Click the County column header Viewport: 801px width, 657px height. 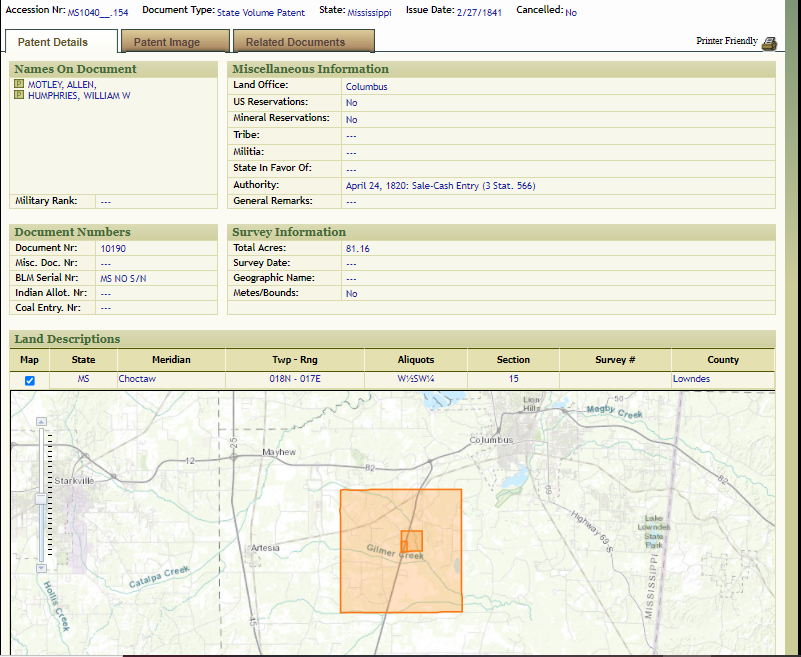[722, 360]
